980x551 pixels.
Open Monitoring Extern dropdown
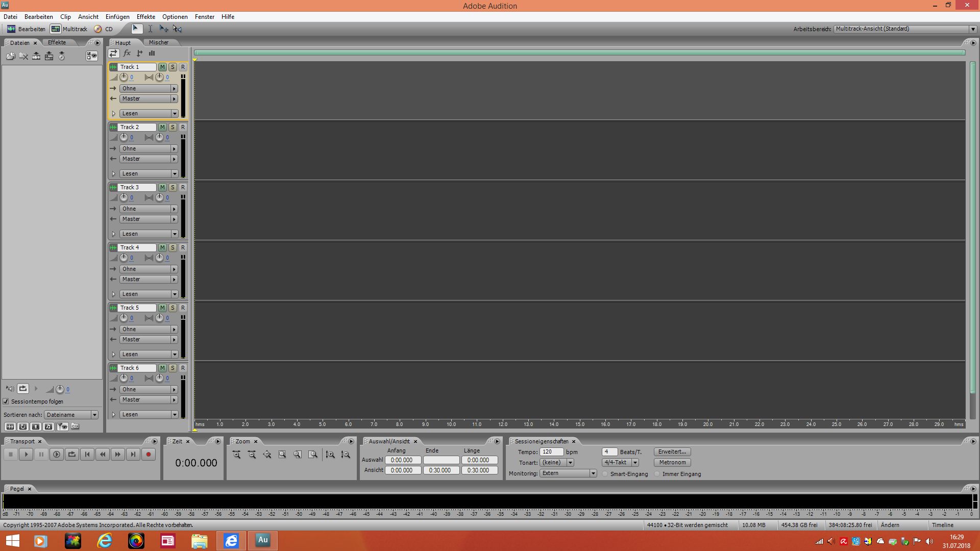[568, 473]
